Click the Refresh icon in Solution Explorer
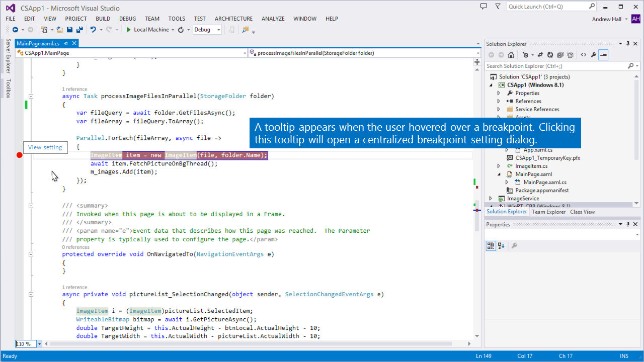 (x=550, y=55)
